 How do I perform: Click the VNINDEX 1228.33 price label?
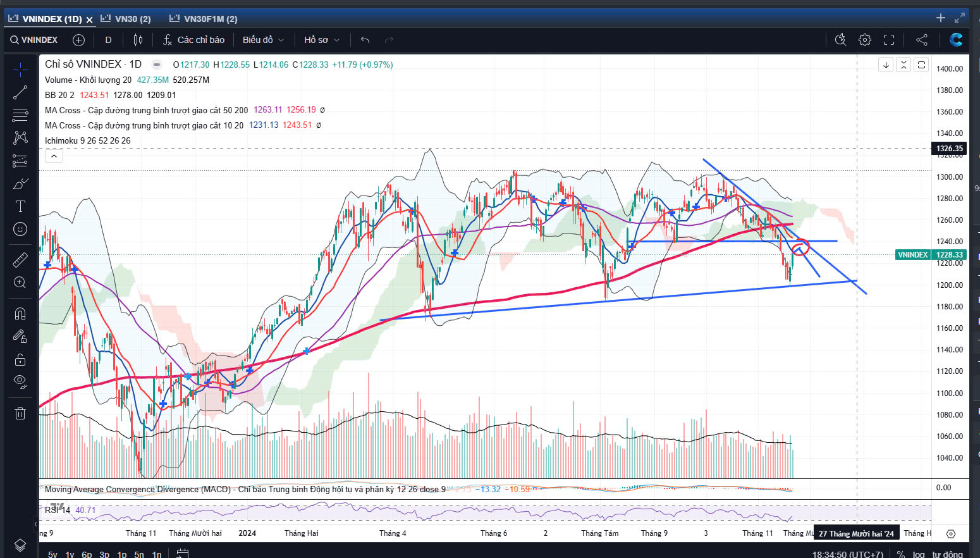click(931, 255)
